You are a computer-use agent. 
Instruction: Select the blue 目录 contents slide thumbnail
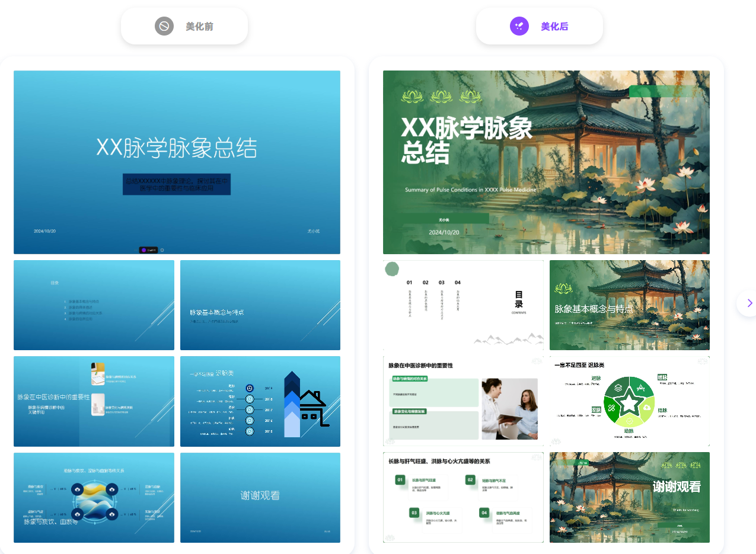(94, 305)
